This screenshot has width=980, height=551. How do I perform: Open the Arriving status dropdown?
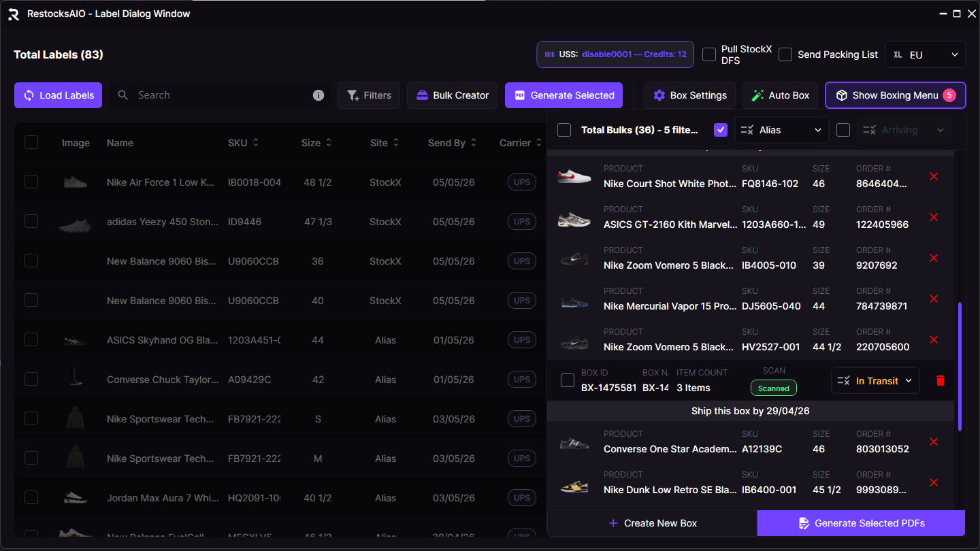pos(904,130)
